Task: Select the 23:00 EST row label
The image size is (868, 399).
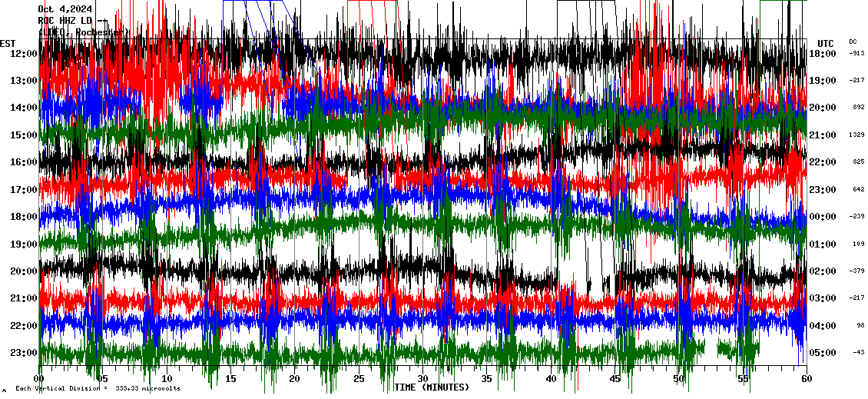Action: tap(24, 353)
